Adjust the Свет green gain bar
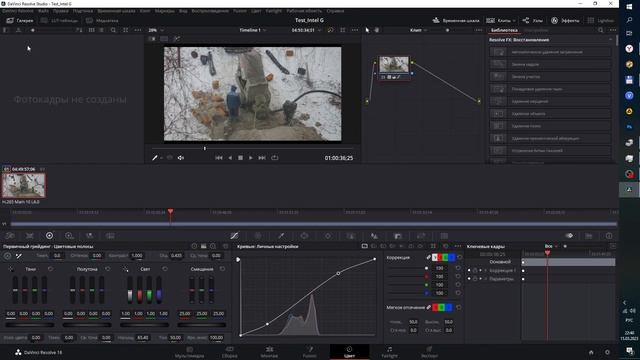640x360 pixels. click(149, 290)
